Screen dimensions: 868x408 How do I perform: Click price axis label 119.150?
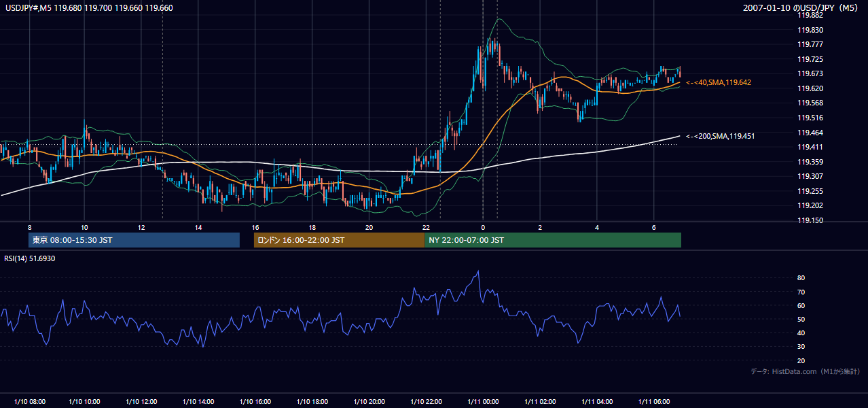point(810,220)
